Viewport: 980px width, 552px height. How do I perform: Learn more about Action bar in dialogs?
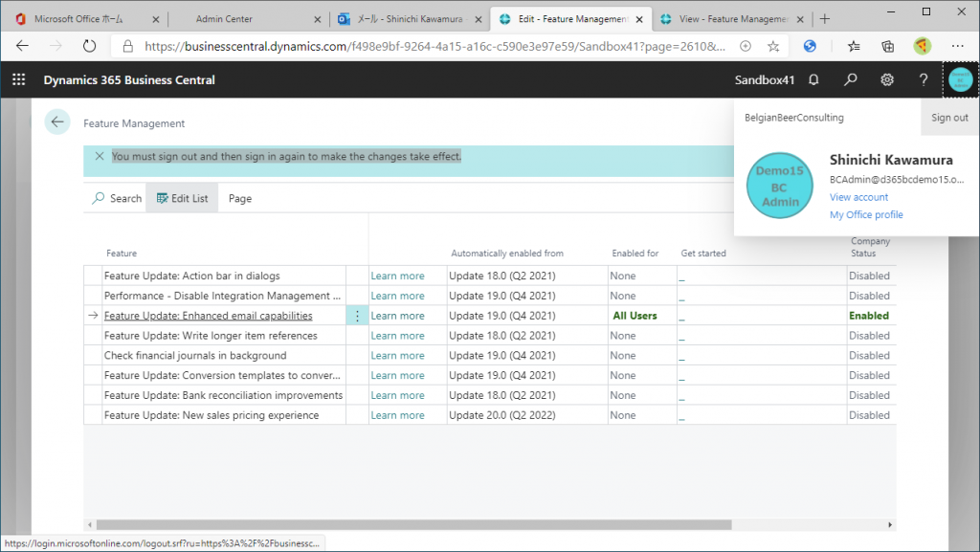397,276
